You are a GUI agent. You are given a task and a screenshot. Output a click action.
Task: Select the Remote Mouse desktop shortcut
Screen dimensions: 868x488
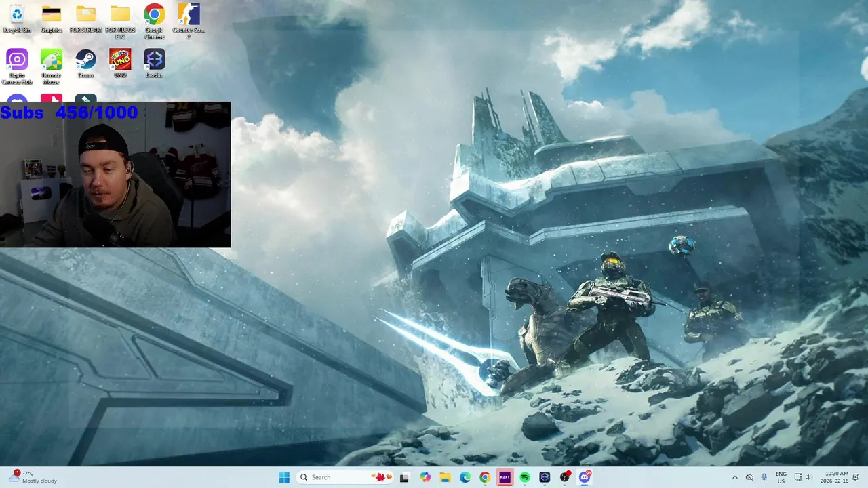[52, 66]
